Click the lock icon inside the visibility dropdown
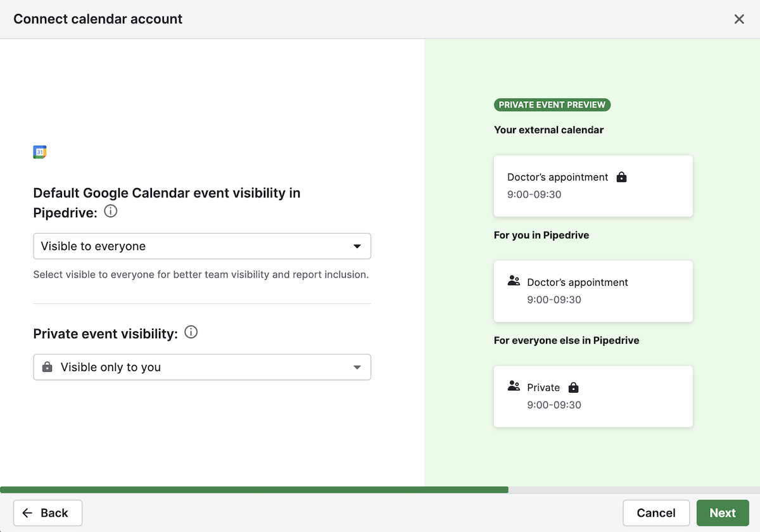760x532 pixels. 47,367
